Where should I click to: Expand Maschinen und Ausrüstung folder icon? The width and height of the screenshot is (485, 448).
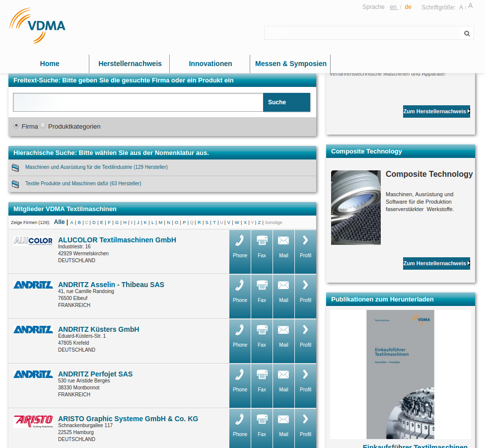coord(15,168)
